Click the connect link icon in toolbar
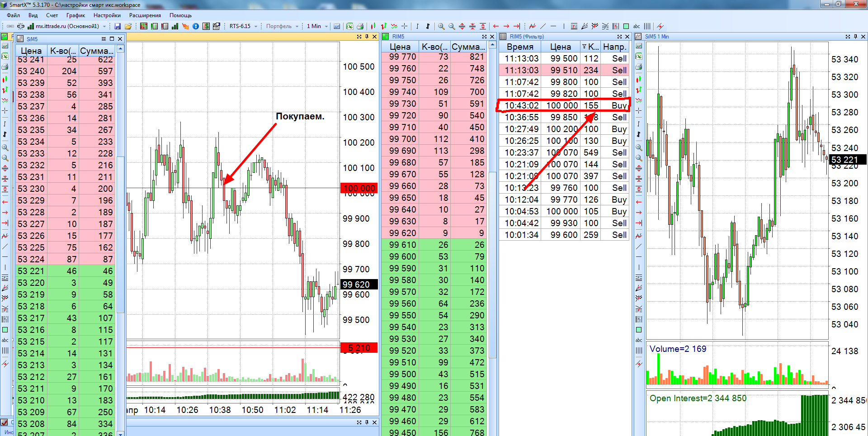 click(x=10, y=26)
